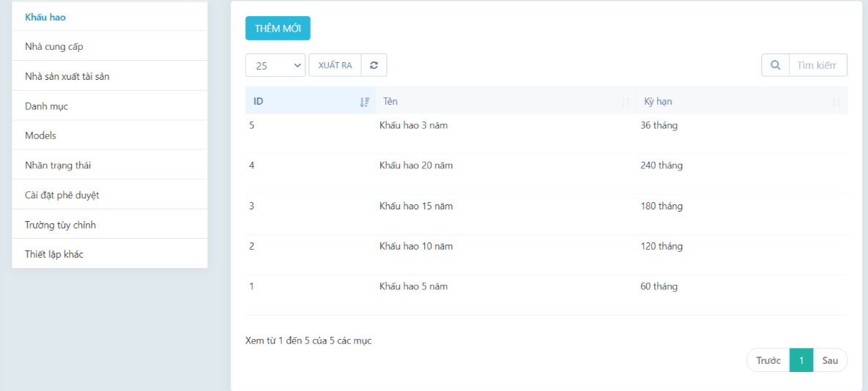
Task: Select Trường tùy chỉnh menu item
Action: (60, 225)
